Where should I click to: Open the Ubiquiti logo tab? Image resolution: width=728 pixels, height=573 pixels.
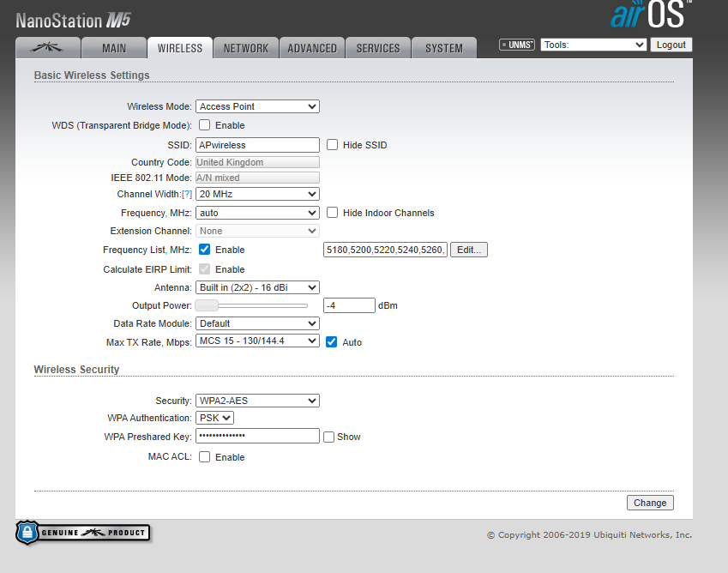click(x=48, y=48)
